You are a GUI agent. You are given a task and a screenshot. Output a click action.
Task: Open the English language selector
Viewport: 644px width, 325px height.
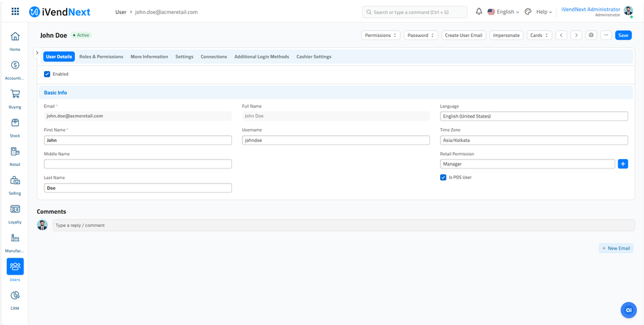coord(504,12)
